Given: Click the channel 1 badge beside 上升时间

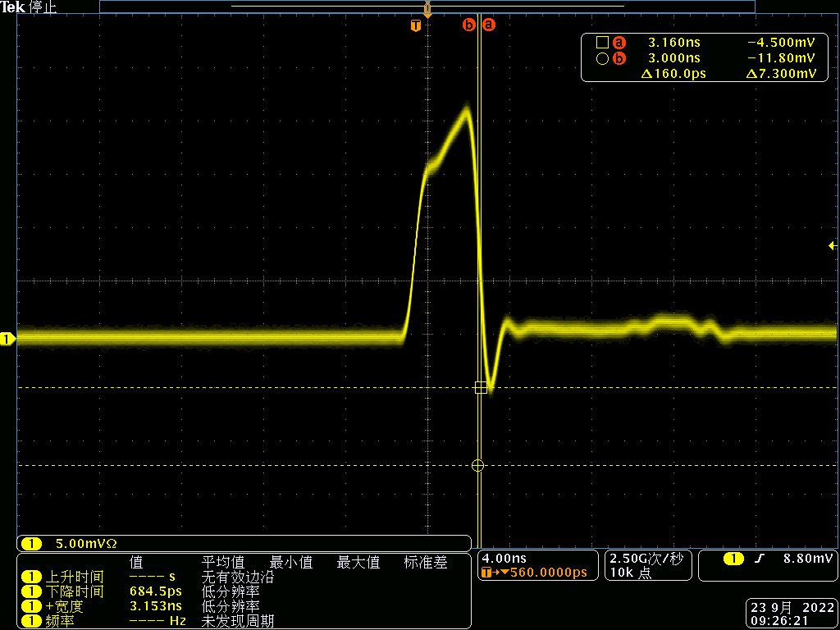Looking at the screenshot, I should pos(31,577).
